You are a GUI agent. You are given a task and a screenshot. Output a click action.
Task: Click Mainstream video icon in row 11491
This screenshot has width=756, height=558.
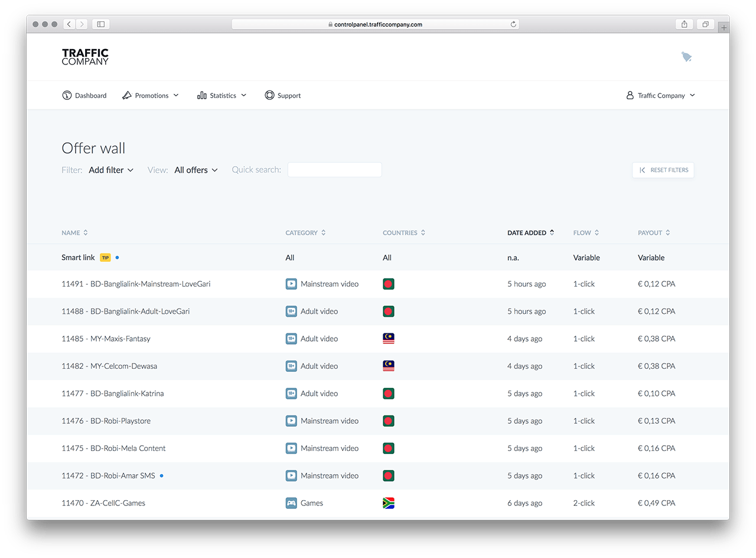[291, 284]
